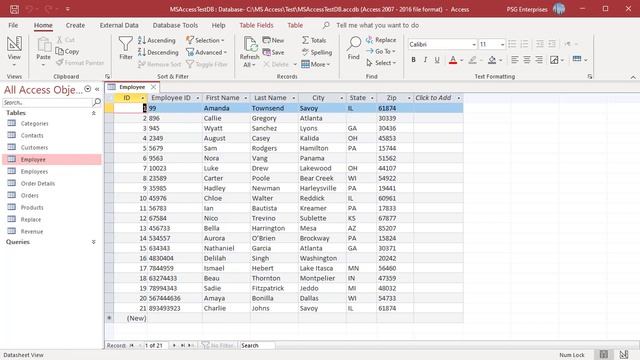Viewport: 640px width, 360px height.
Task: Switch to External Data tab
Action: coord(119,25)
